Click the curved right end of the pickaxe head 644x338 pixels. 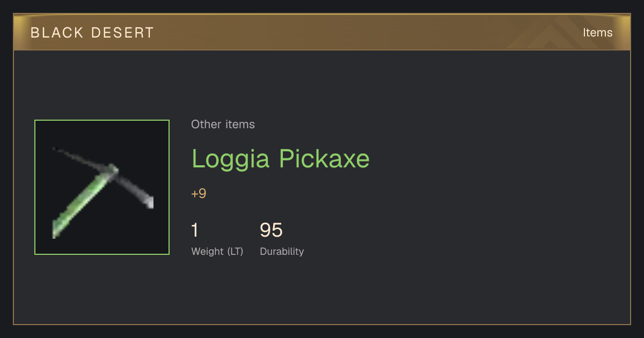click(x=149, y=202)
